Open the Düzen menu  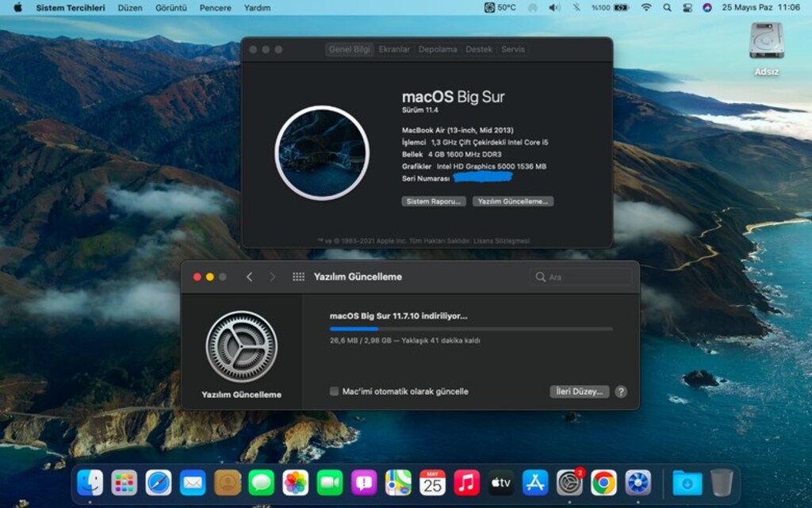click(x=130, y=8)
